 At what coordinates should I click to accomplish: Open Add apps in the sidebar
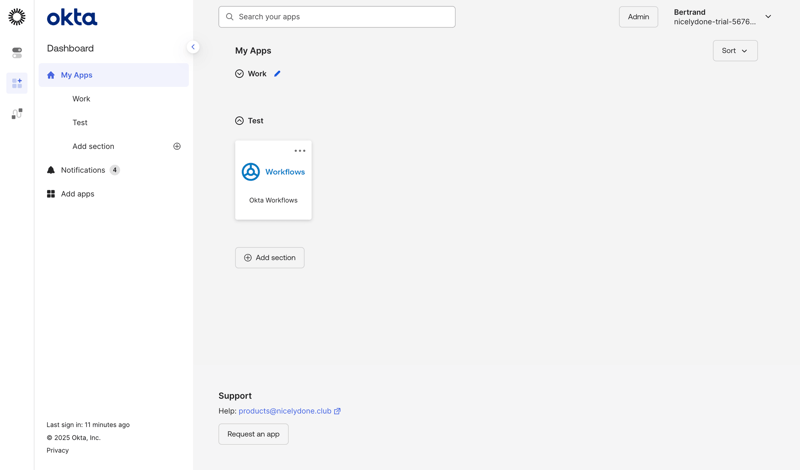[78, 194]
